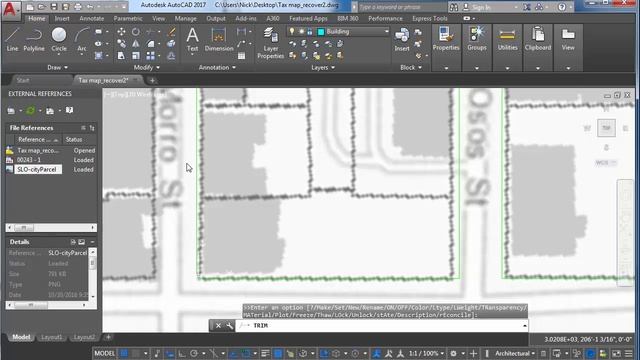Click the Scale tool icon
Image resolution: width=640 pixels, height=360 pixels.
click(x=136, y=56)
